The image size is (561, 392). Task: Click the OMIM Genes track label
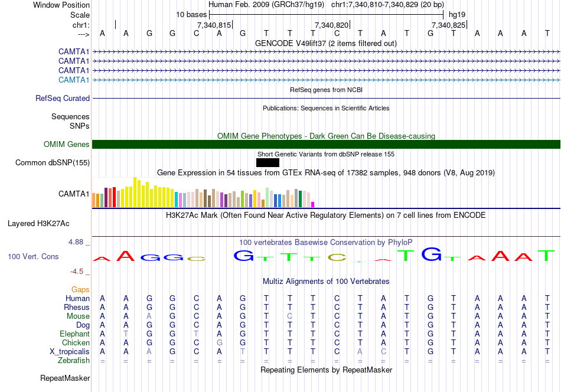(67, 144)
